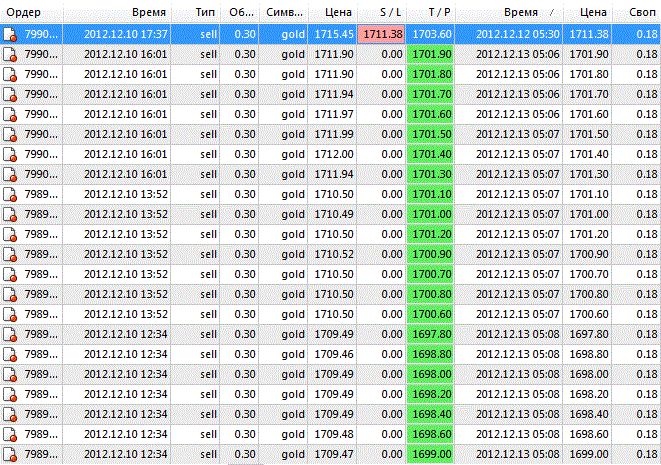Click the order icon in the T/P 1701.40 row
The width and height of the screenshot is (661, 465).
click(x=10, y=155)
